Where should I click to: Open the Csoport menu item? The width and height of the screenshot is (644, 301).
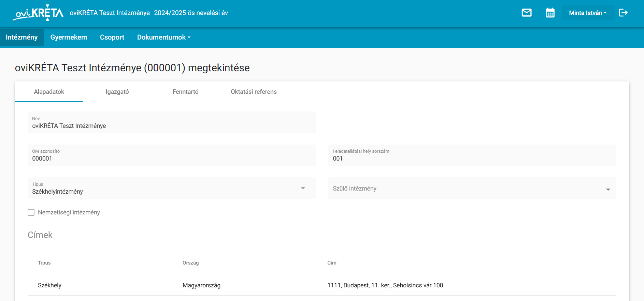(x=112, y=37)
